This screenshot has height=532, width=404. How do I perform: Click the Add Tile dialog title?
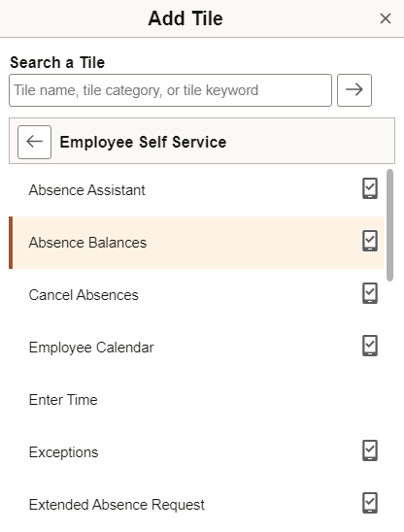click(x=185, y=18)
